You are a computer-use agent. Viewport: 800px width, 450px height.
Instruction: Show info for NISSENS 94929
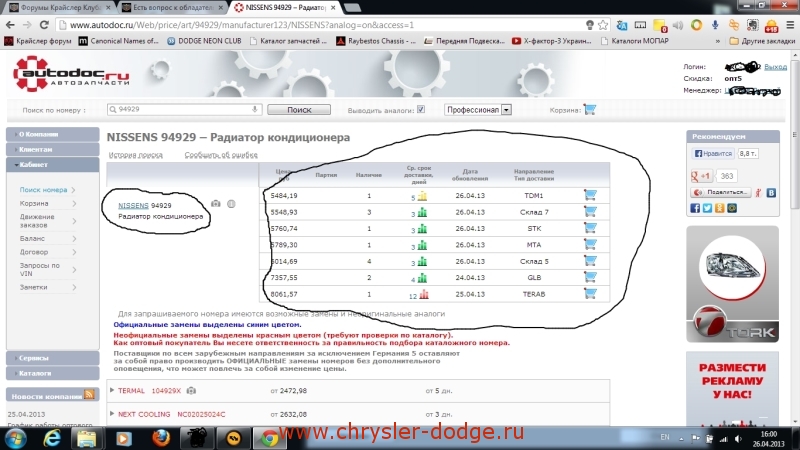point(231,204)
